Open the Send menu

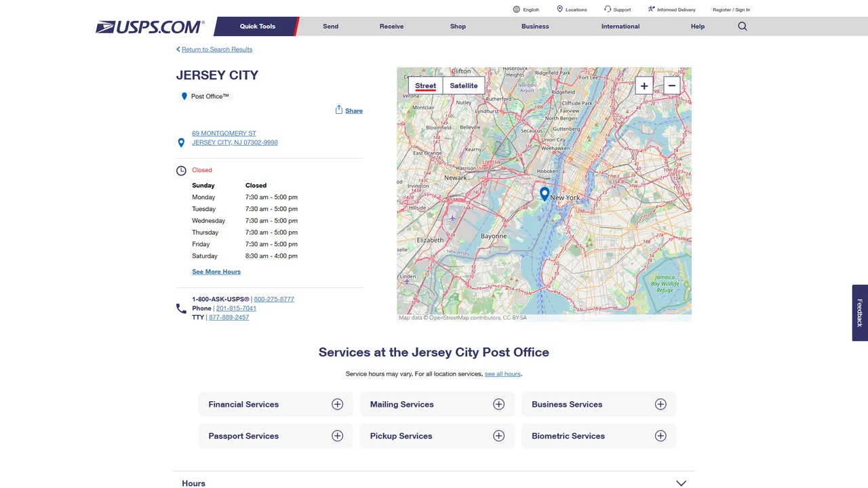[x=331, y=26]
